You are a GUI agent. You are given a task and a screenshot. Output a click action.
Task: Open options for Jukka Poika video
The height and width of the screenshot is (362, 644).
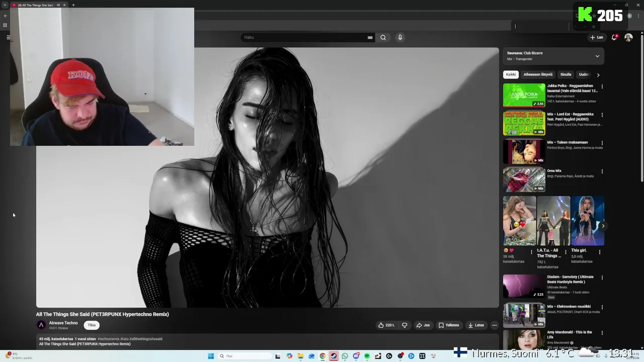[x=602, y=86]
